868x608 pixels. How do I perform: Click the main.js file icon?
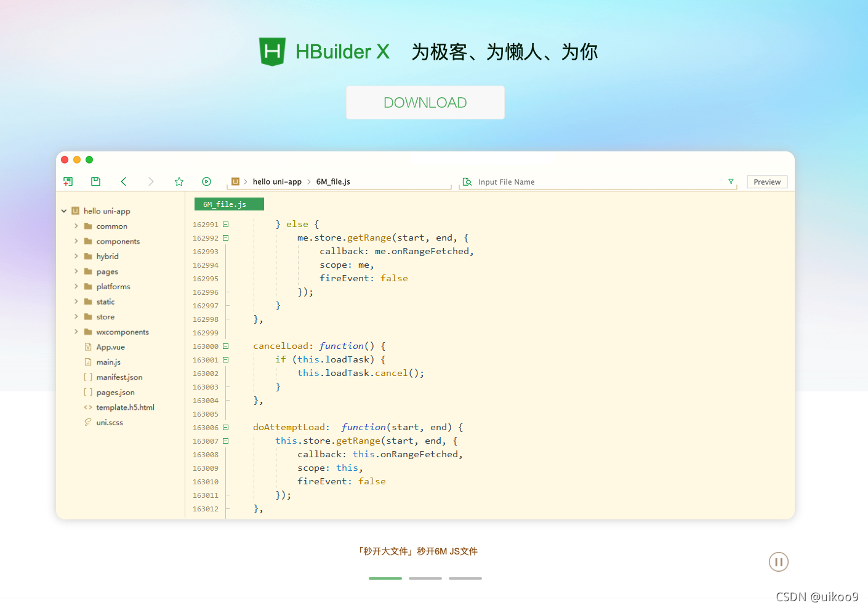pos(88,362)
